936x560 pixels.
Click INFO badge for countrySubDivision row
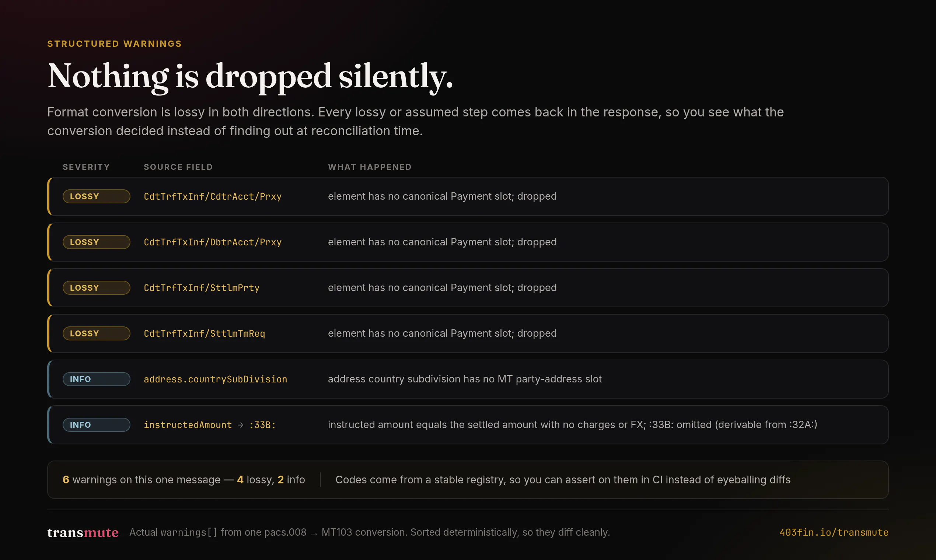coord(96,379)
